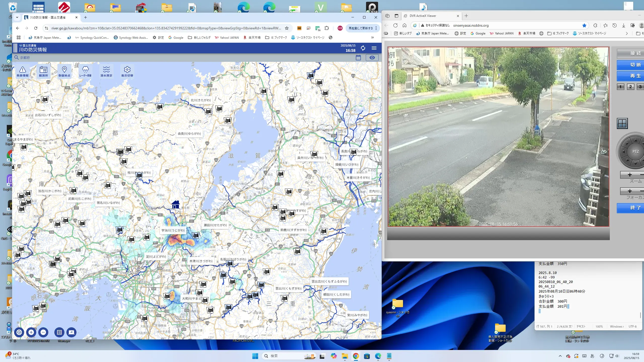Expand hidden bookmarks chevron in Chrome
The width and height of the screenshot is (644, 362).
click(x=372, y=37)
